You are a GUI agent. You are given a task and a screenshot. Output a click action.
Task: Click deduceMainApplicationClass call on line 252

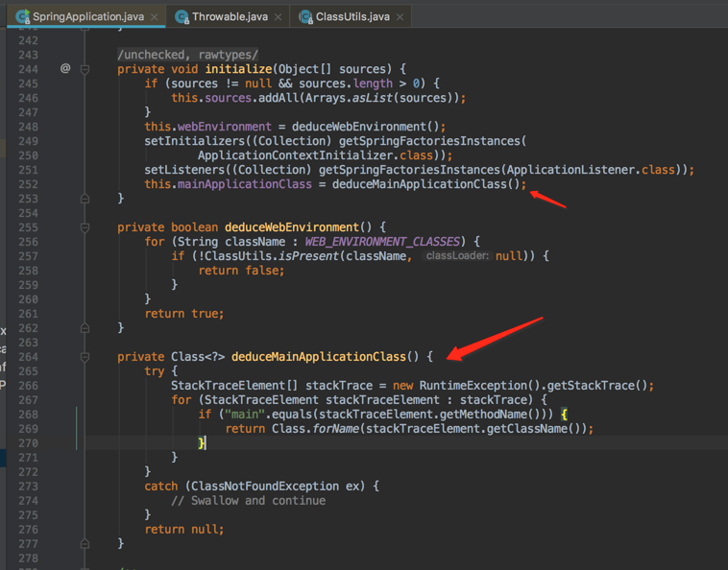[425, 184]
